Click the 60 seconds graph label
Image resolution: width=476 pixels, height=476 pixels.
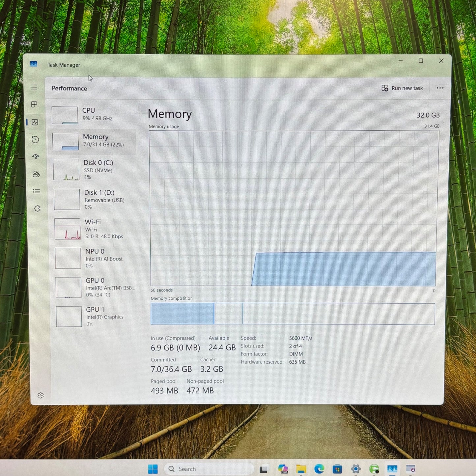point(161,290)
